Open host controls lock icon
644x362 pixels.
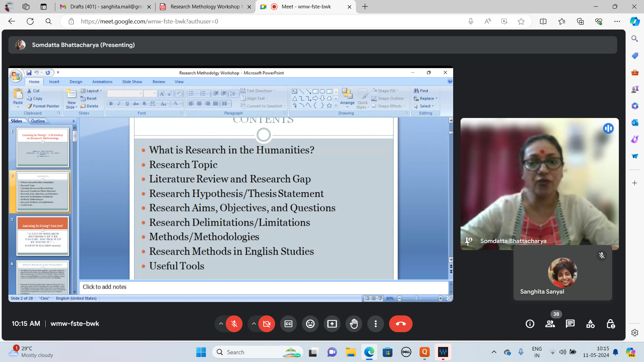pyautogui.click(x=610, y=324)
